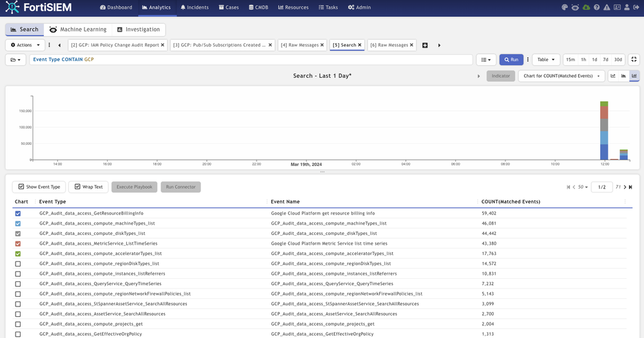Screen dimensions: 644x338
Task: Check chart box for GCP_Audit_data_access_compute_regionDiskTypes_list
Action: [x=18, y=264]
